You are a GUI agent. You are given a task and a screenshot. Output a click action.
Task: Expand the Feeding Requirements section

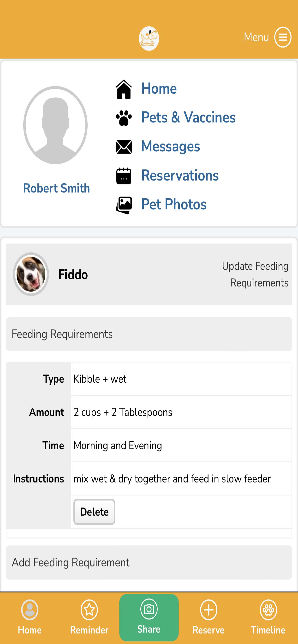coord(149,334)
